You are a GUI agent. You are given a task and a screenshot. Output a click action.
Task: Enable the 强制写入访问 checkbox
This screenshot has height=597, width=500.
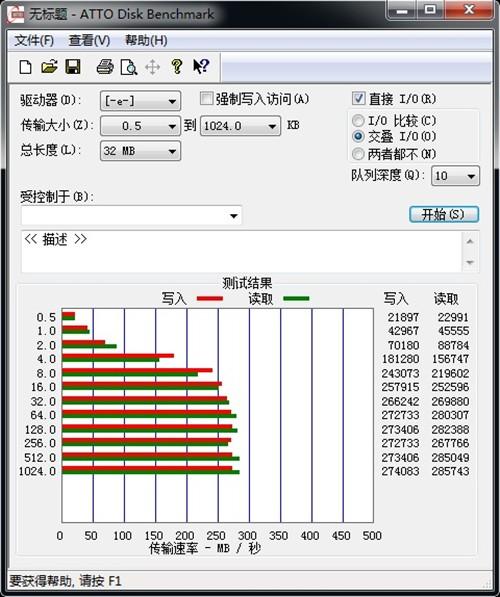(x=206, y=99)
